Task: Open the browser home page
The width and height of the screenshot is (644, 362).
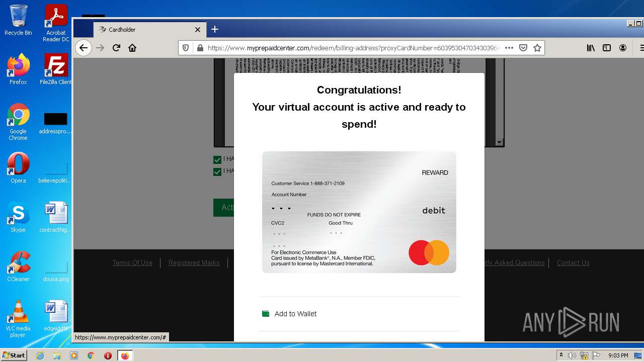Action: 132,48
